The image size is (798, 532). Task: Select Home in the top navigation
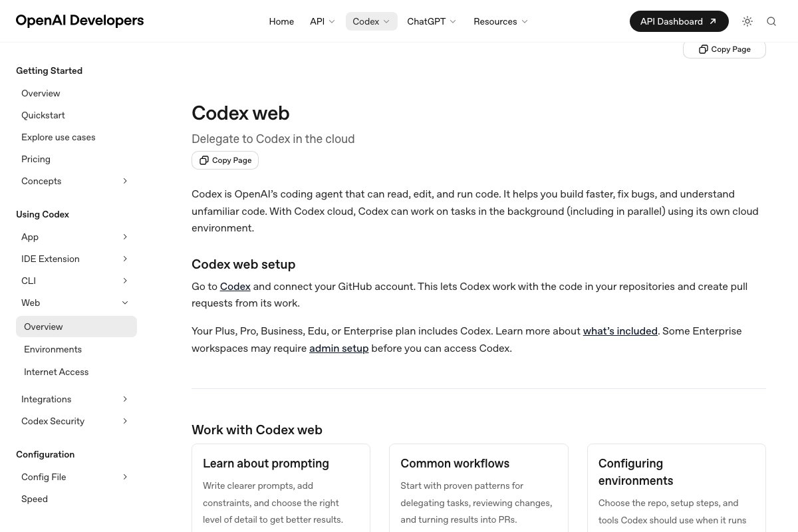tap(281, 21)
